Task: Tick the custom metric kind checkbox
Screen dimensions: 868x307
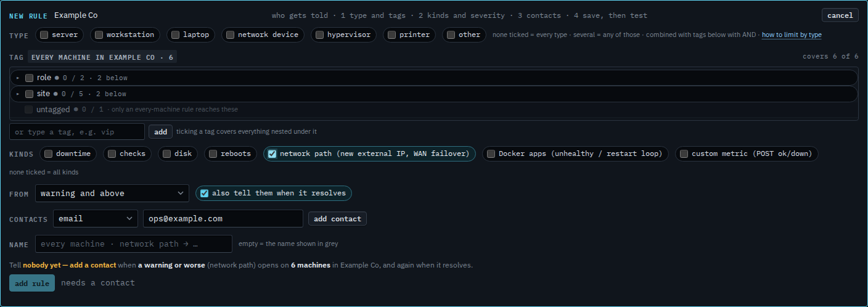Action: point(684,154)
